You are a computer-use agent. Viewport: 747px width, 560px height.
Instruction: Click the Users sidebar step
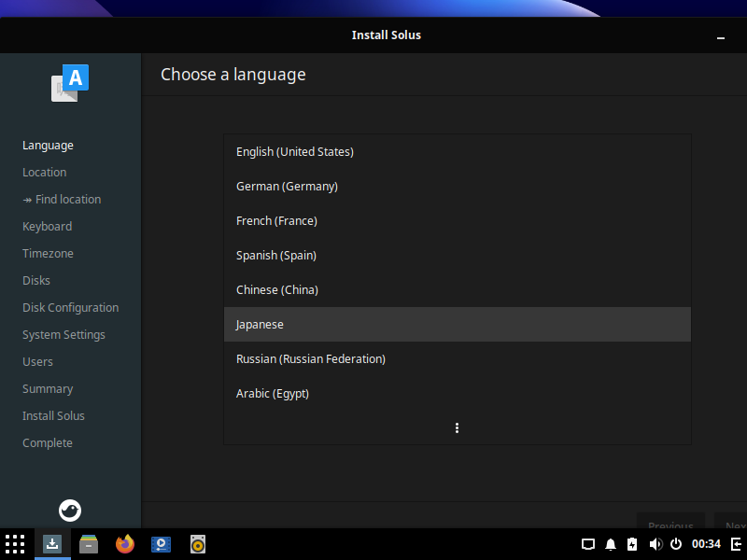[37, 362]
